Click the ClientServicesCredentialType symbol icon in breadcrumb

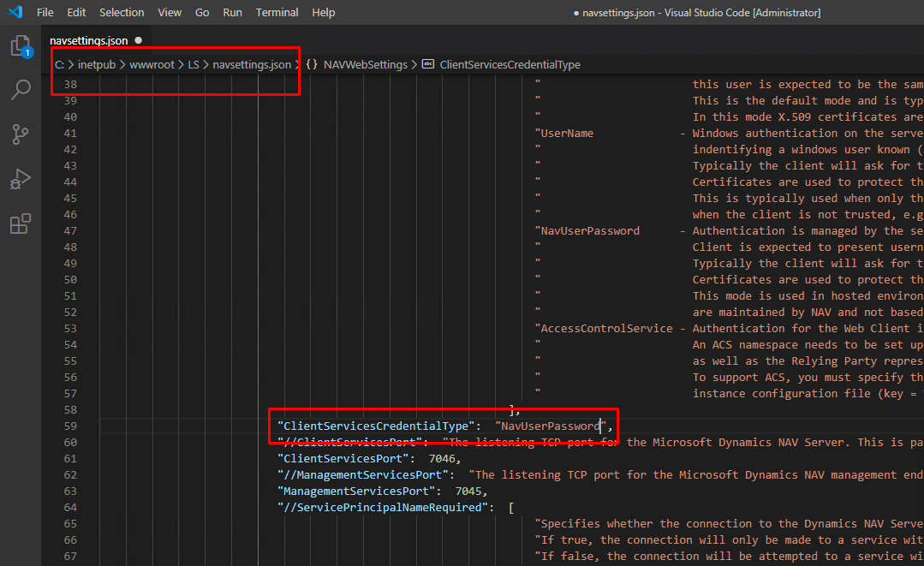[x=428, y=64]
